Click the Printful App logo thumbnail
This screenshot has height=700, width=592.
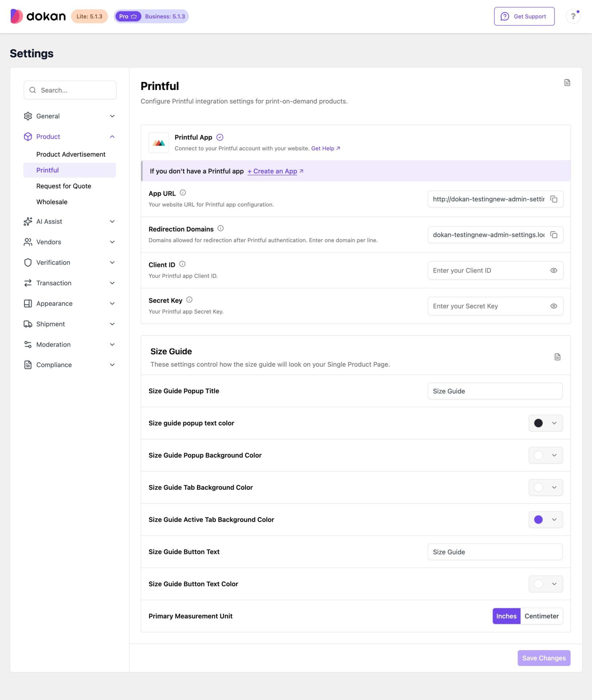(x=159, y=143)
